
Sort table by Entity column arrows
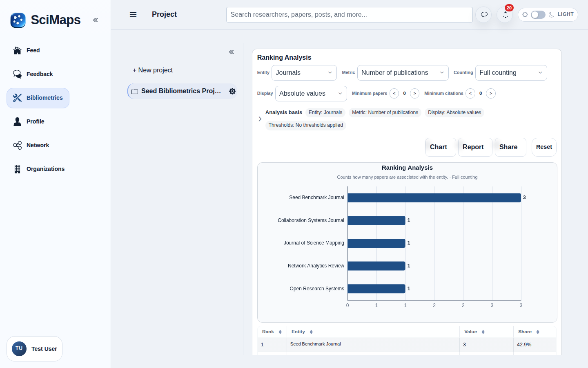click(x=311, y=332)
